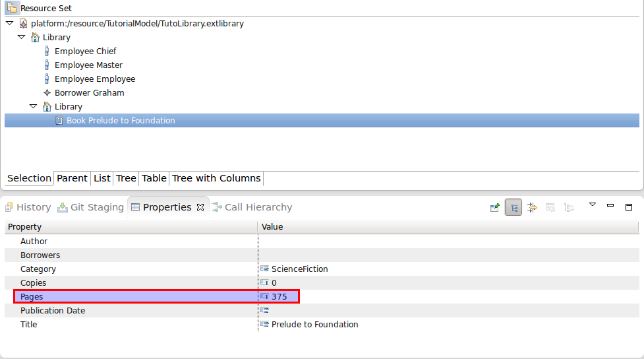Collapse the nested Library node
The height and width of the screenshot is (359, 644).
(33, 106)
